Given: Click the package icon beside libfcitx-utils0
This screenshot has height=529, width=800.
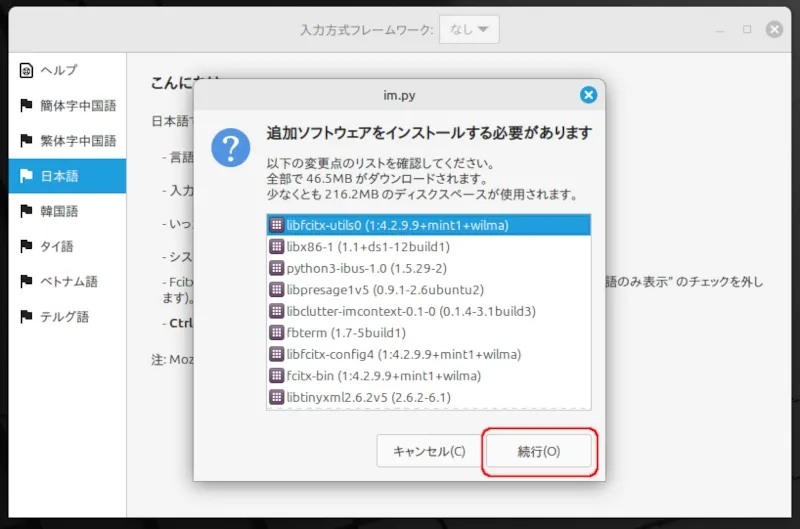Looking at the screenshot, I should (277, 225).
